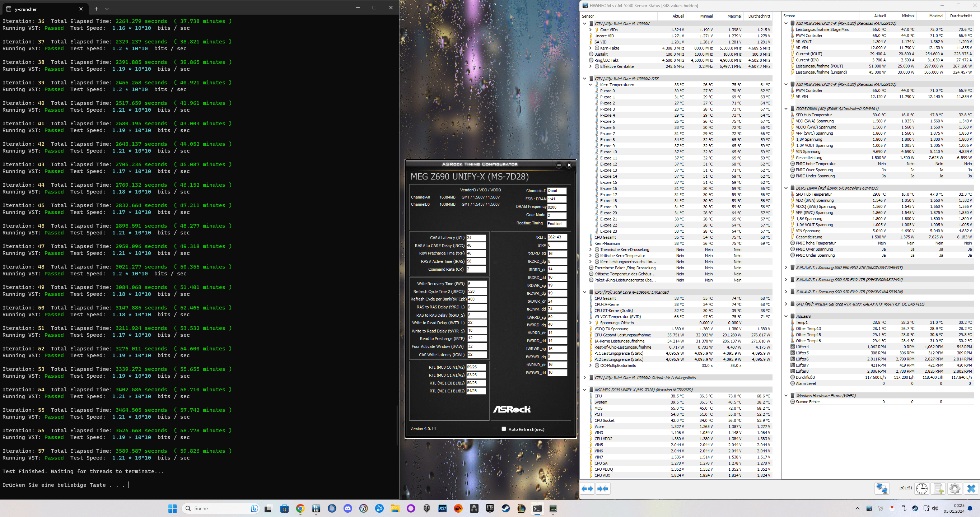Open the terminal tab dropdown arrow
This screenshot has height=517, width=980.
click(107, 9)
